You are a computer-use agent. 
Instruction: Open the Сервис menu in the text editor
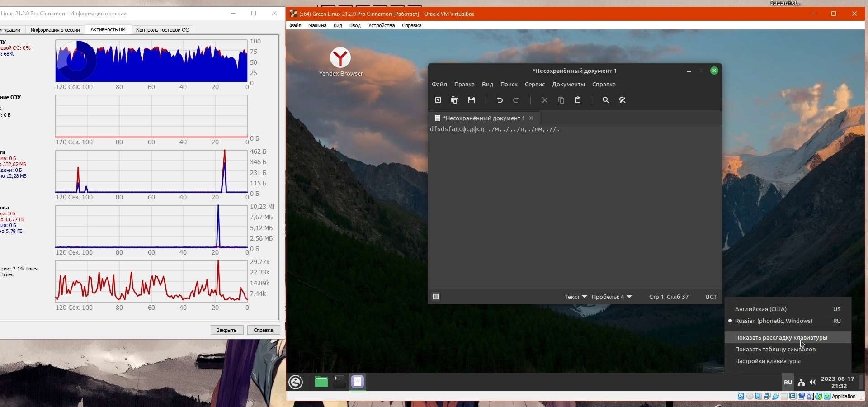point(535,85)
